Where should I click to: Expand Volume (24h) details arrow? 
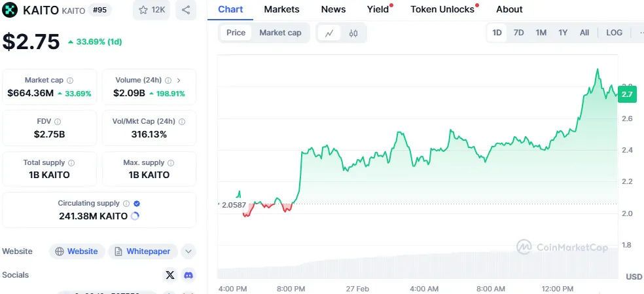(x=179, y=81)
